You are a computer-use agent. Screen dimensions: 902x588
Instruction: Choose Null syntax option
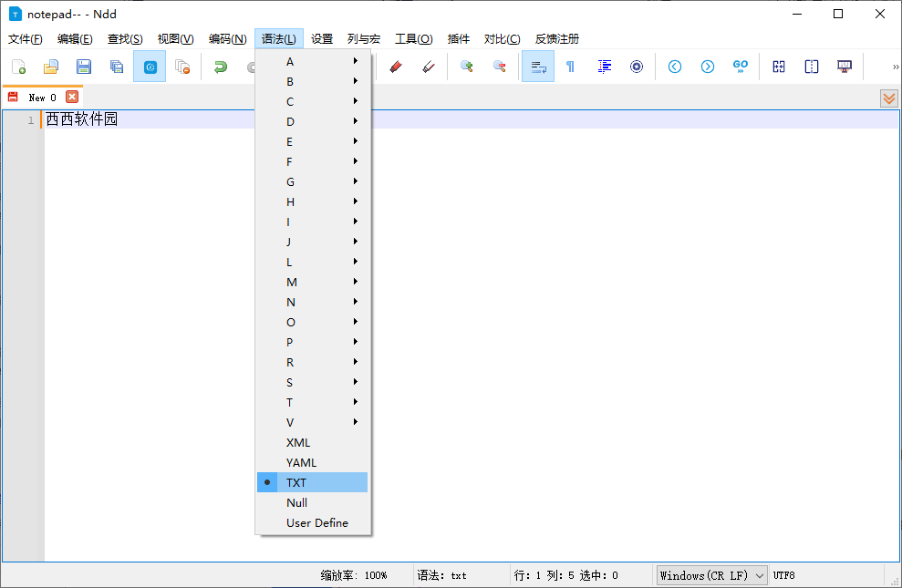pyautogui.click(x=312, y=502)
